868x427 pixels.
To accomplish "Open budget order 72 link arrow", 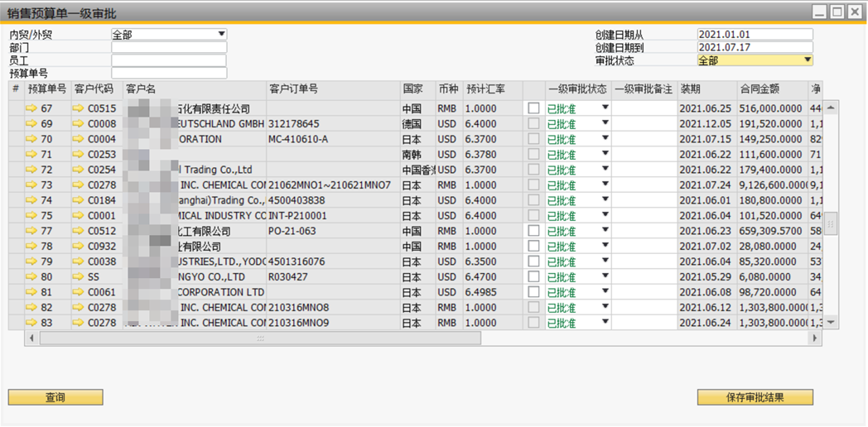I will 32,170.
